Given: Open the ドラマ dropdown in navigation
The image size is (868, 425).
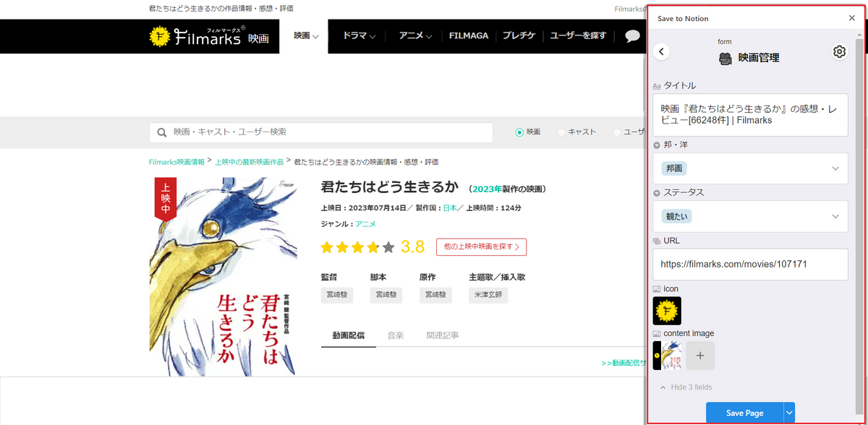Looking at the screenshot, I should pos(359,36).
